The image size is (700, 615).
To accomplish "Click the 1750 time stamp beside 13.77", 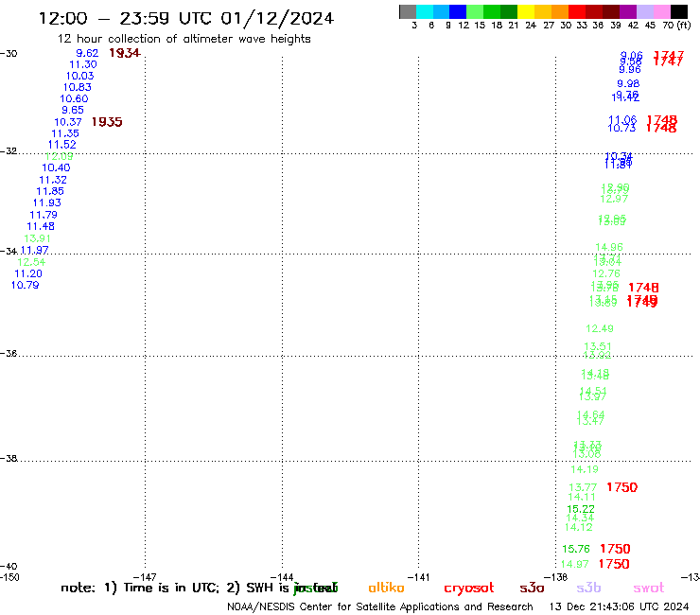I will pyautogui.click(x=621, y=487).
